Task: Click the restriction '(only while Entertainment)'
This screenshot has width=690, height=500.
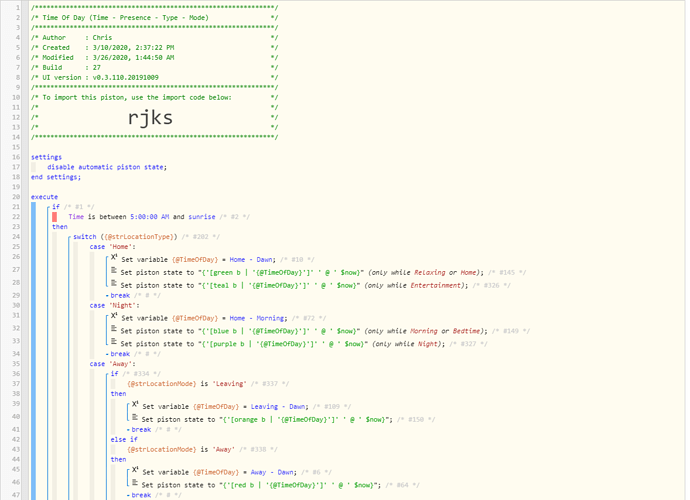Action: [416, 285]
